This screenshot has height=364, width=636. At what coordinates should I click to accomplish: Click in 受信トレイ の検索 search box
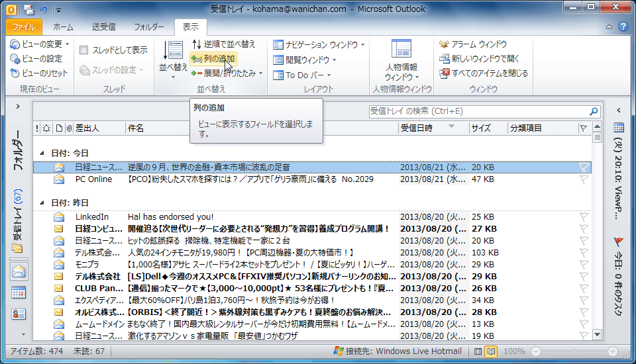coord(478,111)
